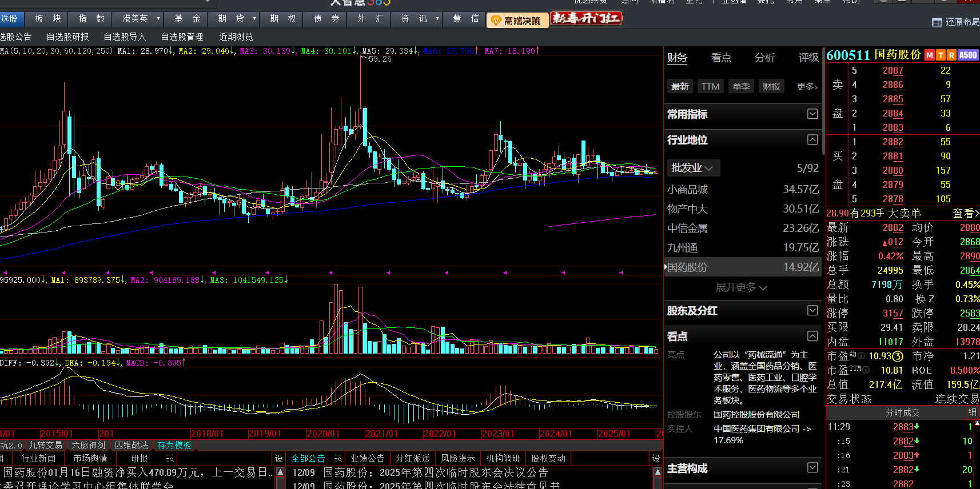Click the red M badge beside 国药股份
The height and width of the screenshot is (489, 980).
pyautogui.click(x=929, y=55)
